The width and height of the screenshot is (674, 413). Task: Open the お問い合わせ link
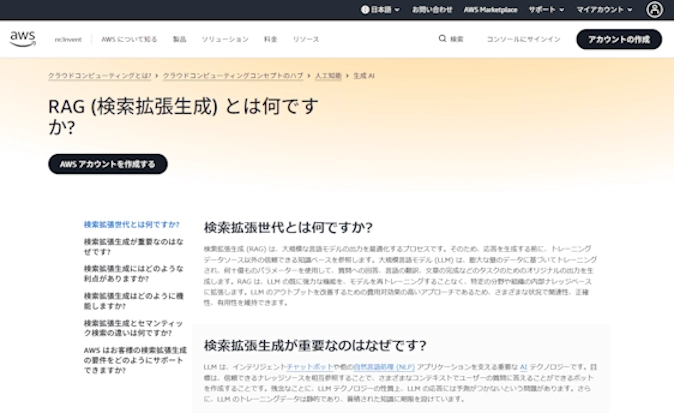click(x=432, y=9)
